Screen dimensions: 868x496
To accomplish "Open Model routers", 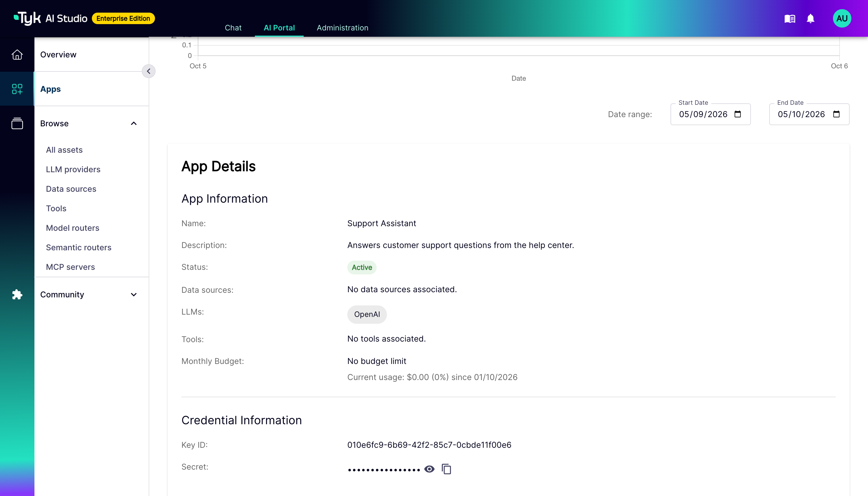I will tap(73, 228).
